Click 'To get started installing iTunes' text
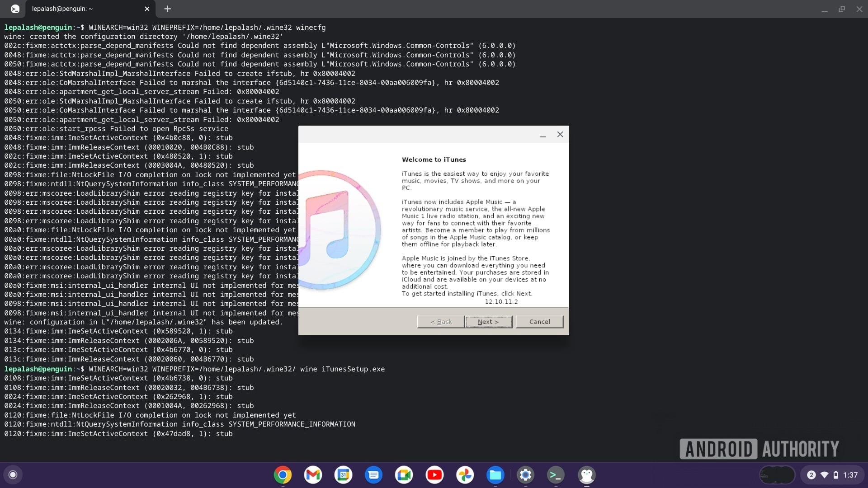Screen dimensions: 868x488 click(467, 294)
